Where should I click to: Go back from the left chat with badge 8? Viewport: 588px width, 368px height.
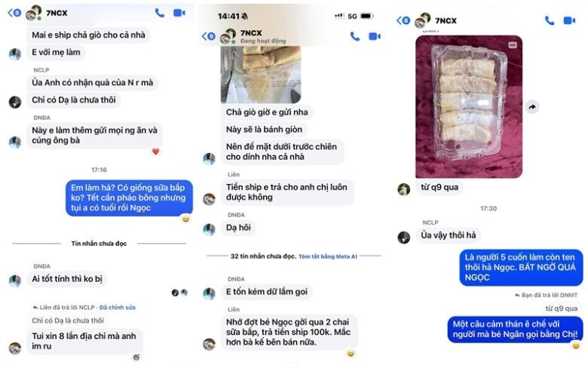click(x=14, y=13)
